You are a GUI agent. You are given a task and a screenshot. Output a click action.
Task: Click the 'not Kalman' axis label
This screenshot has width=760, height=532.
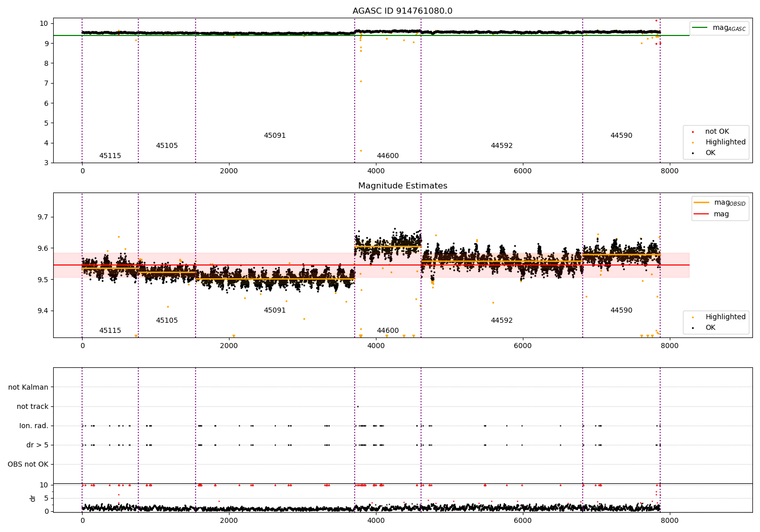click(28, 388)
